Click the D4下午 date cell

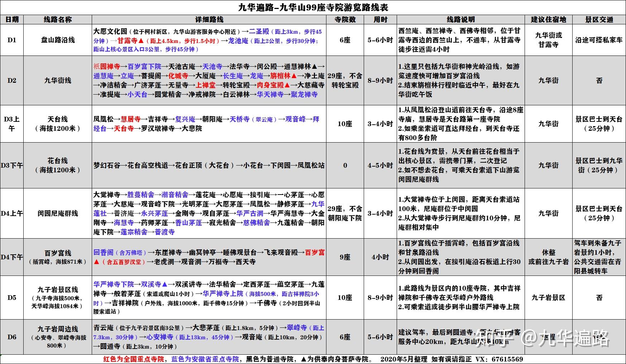click(x=12, y=257)
